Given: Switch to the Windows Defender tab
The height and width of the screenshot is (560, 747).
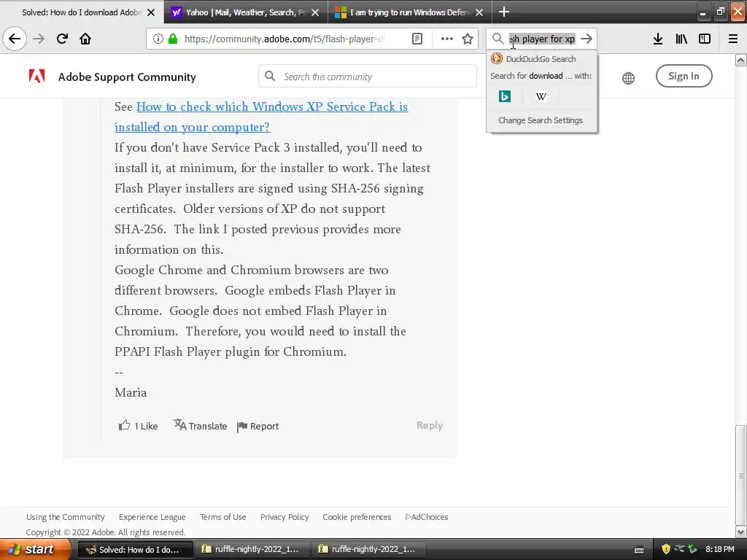Looking at the screenshot, I should 409,12.
